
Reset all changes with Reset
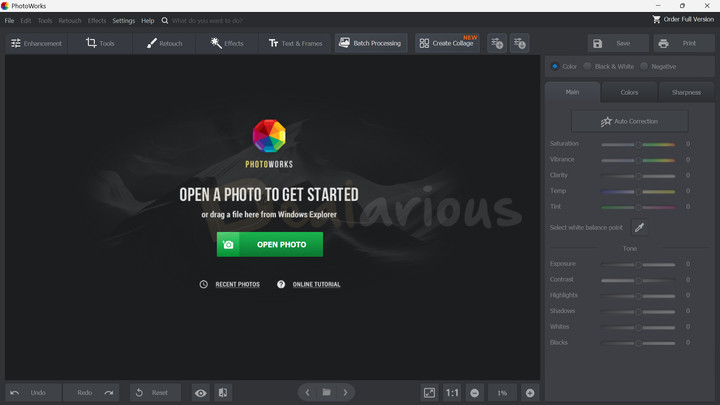(155, 393)
